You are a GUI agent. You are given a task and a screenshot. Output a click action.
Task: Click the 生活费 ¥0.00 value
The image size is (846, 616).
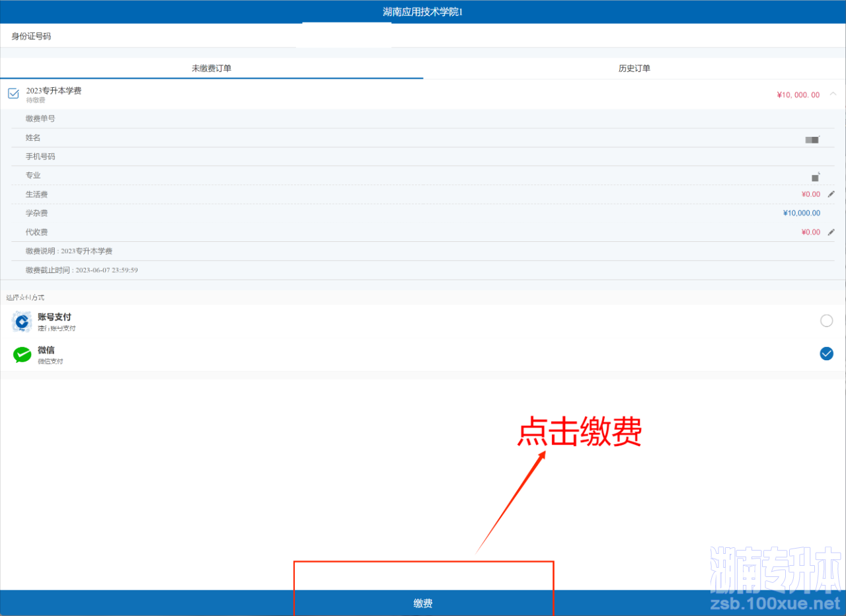pos(811,194)
